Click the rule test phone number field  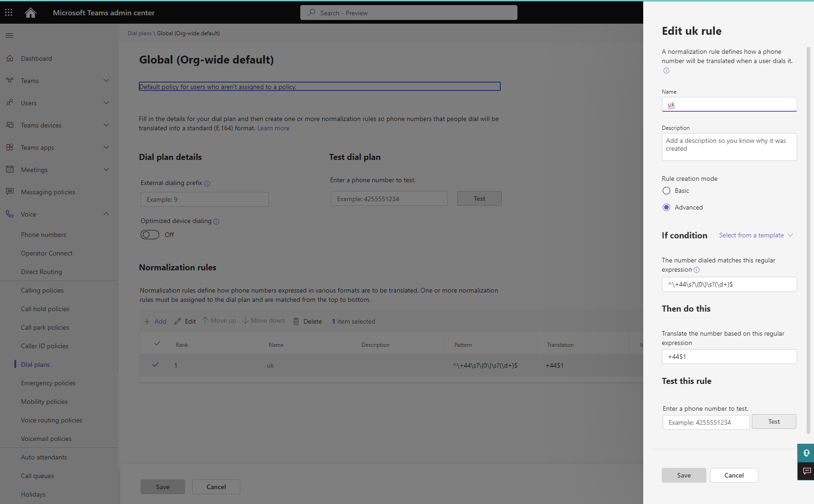706,422
